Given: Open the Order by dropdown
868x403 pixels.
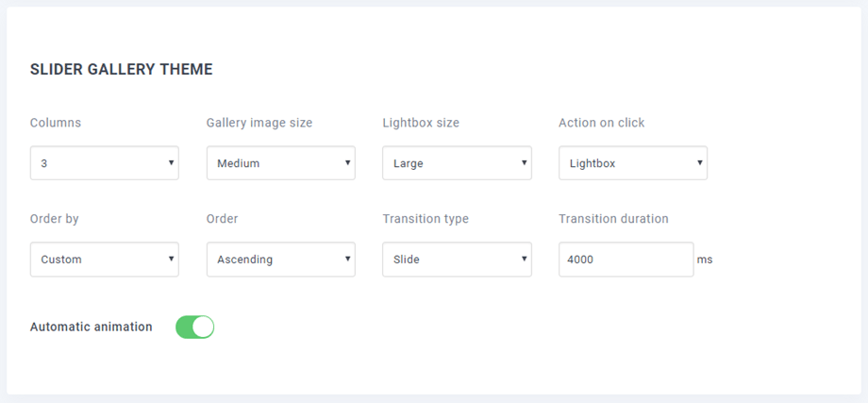Looking at the screenshot, I should coord(104,260).
